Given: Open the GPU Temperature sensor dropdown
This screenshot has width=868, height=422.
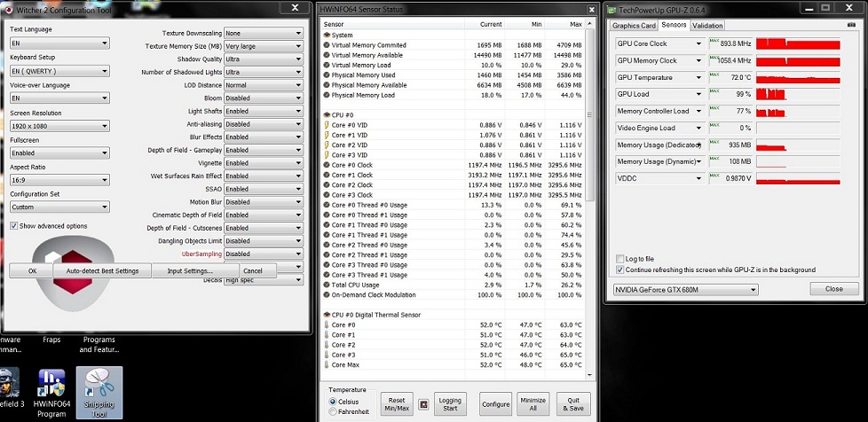Looking at the screenshot, I should click(698, 77).
